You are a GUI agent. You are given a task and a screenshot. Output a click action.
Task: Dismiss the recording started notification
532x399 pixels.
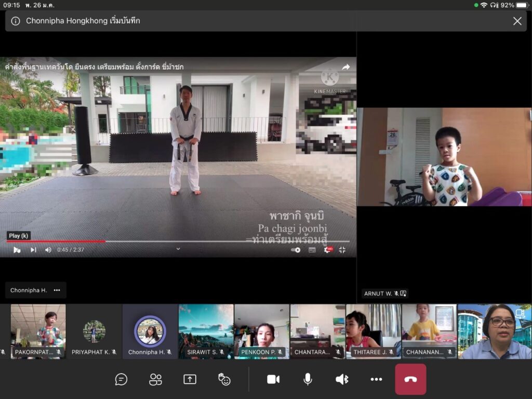pos(517,21)
